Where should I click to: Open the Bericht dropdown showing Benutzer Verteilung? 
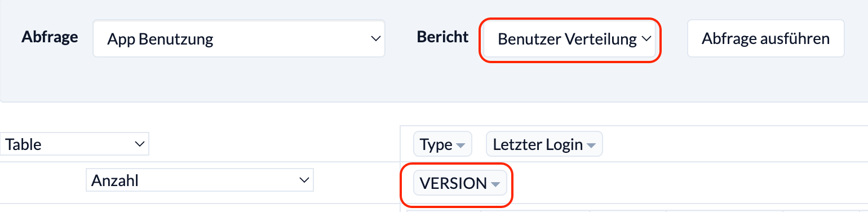tap(570, 39)
